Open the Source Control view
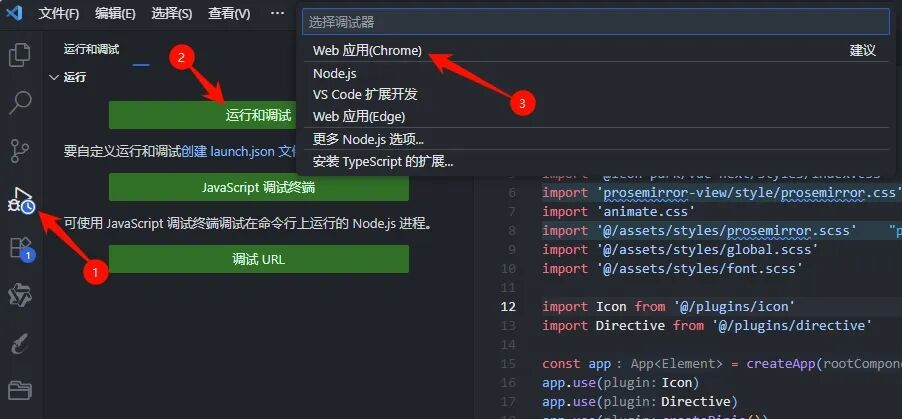Image resolution: width=902 pixels, height=419 pixels. 20,151
